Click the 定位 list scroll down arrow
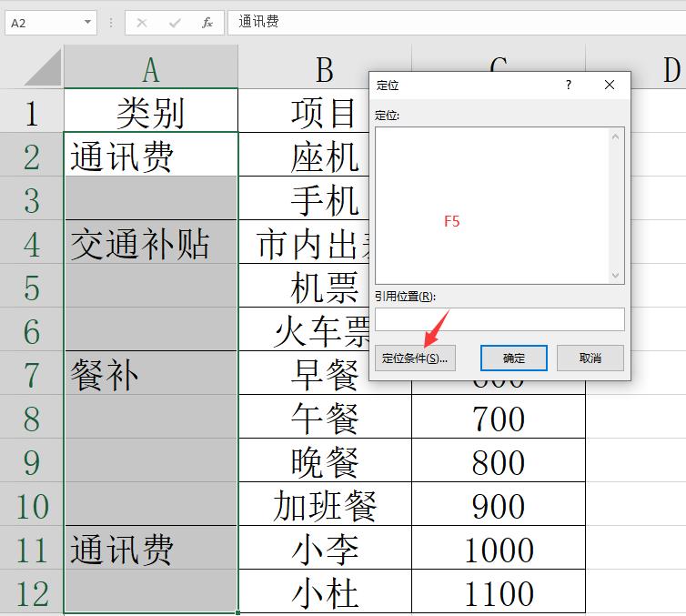686x616 pixels. click(x=615, y=275)
